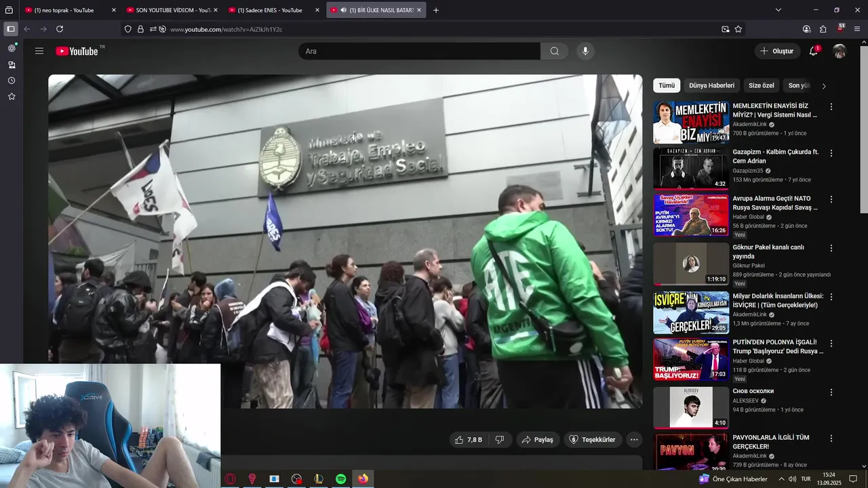The image size is (868, 488).
Task: Open title Avrupa Alarma Geçti! NATO Rusya
Action: click(775, 203)
